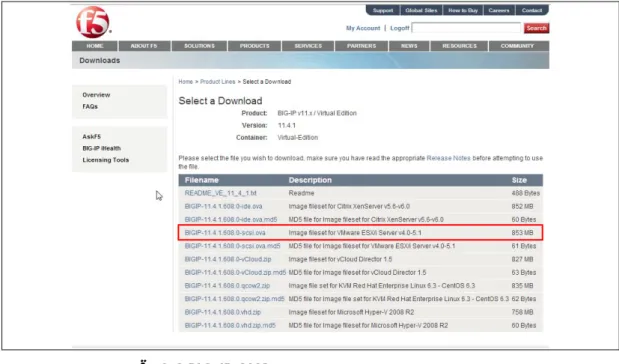The image size is (619, 364).
Task: Open Contact in top bar
Action: [x=532, y=11]
